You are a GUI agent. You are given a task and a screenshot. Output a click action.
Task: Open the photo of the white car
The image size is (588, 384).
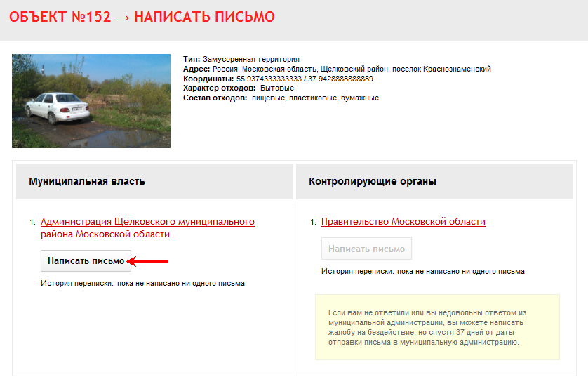coord(91,101)
